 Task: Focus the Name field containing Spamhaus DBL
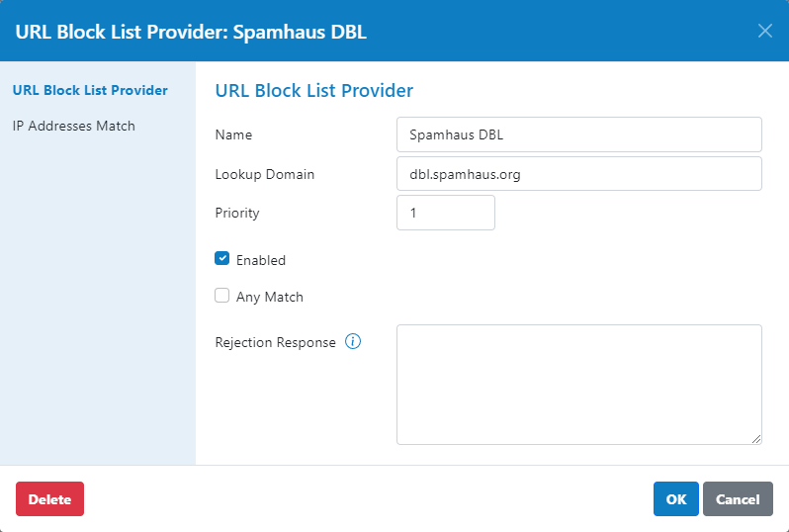coord(579,134)
